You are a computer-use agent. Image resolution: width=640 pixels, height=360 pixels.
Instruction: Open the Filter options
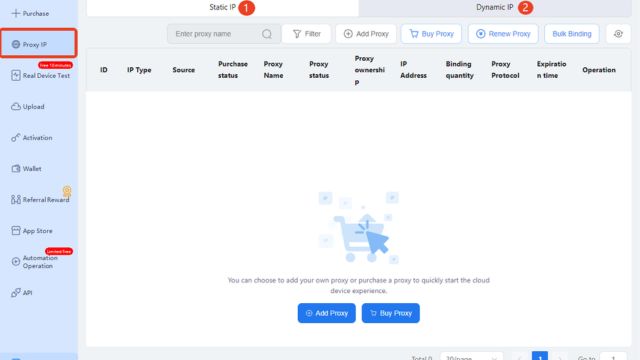[307, 34]
